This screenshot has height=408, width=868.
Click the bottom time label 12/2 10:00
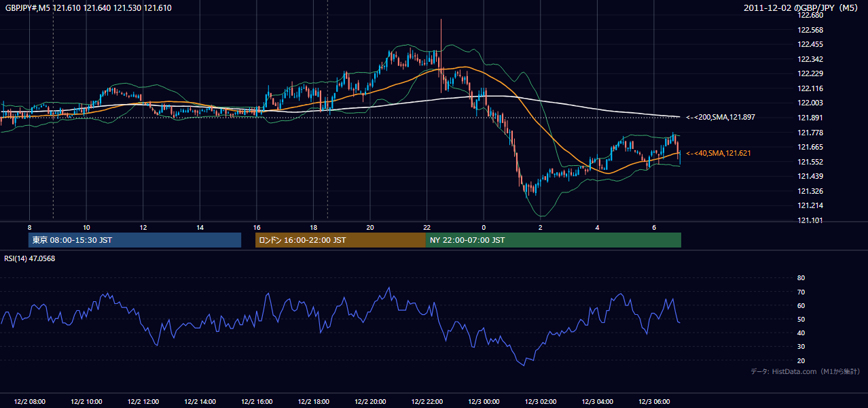coord(86,401)
